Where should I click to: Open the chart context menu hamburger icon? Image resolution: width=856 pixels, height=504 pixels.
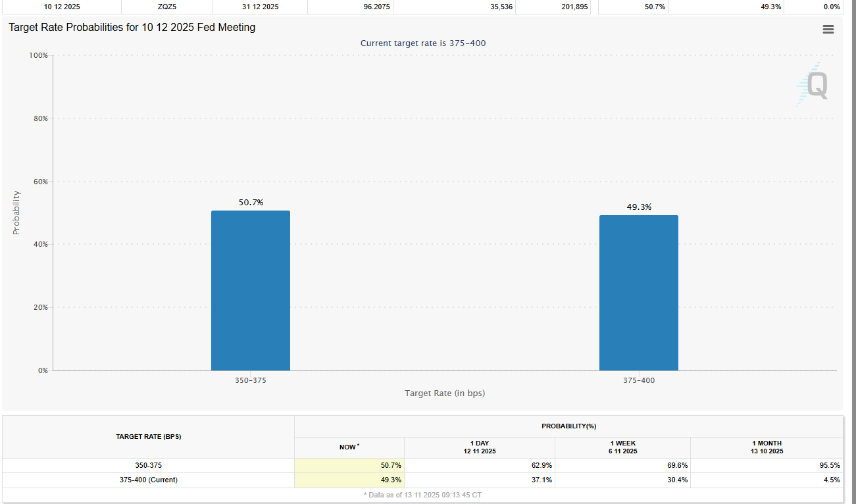coord(828,29)
